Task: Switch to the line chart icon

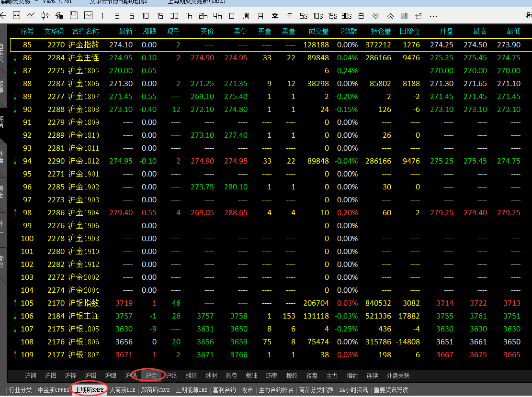Action: pos(31,16)
